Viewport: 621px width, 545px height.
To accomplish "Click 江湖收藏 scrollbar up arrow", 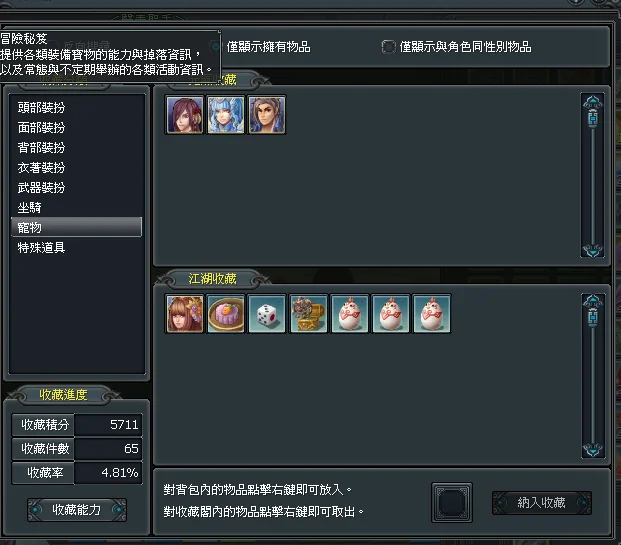I will click(592, 301).
